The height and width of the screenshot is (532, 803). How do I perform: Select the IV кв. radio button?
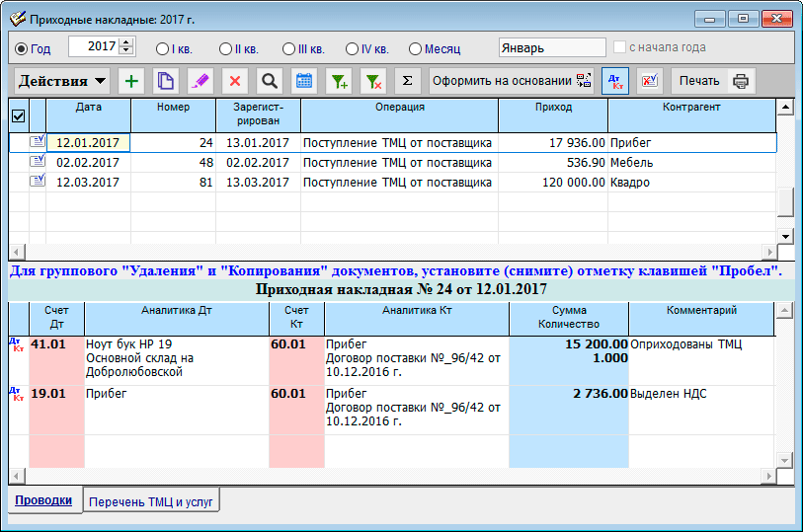[352, 48]
